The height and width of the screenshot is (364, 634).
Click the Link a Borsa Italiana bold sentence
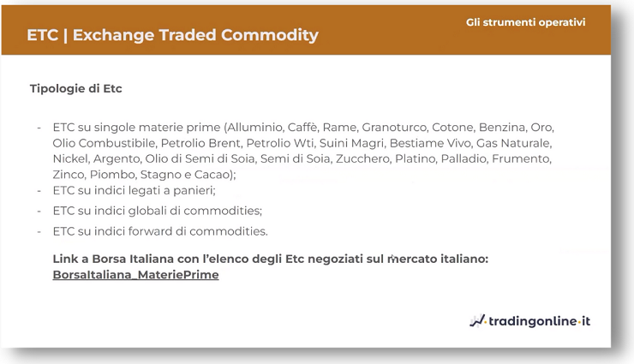(271, 259)
